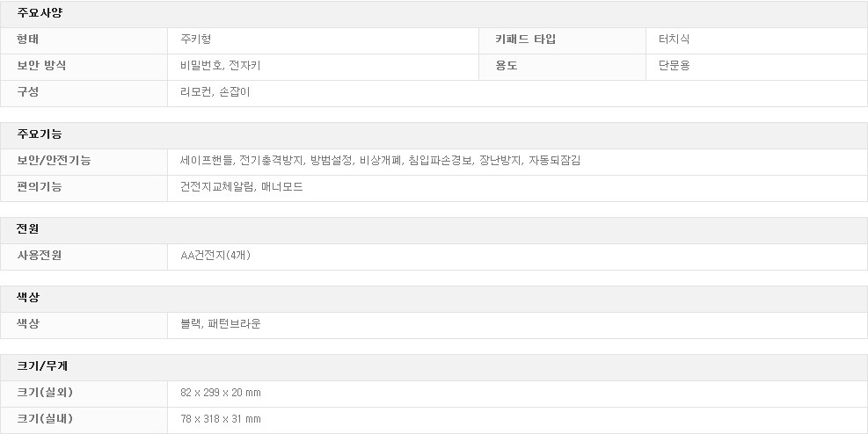Click the 보안 방식 row label
The width and height of the screenshot is (868, 434).
(41, 65)
